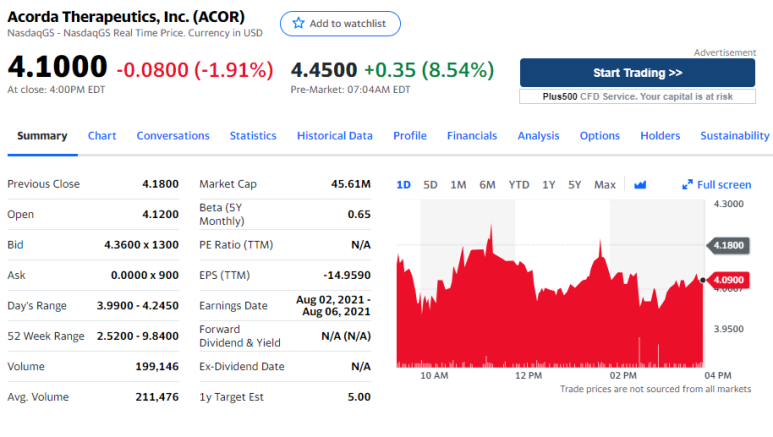Click the change value -0.0800 (-1.91%)
773x437 pixels.
[195, 70]
